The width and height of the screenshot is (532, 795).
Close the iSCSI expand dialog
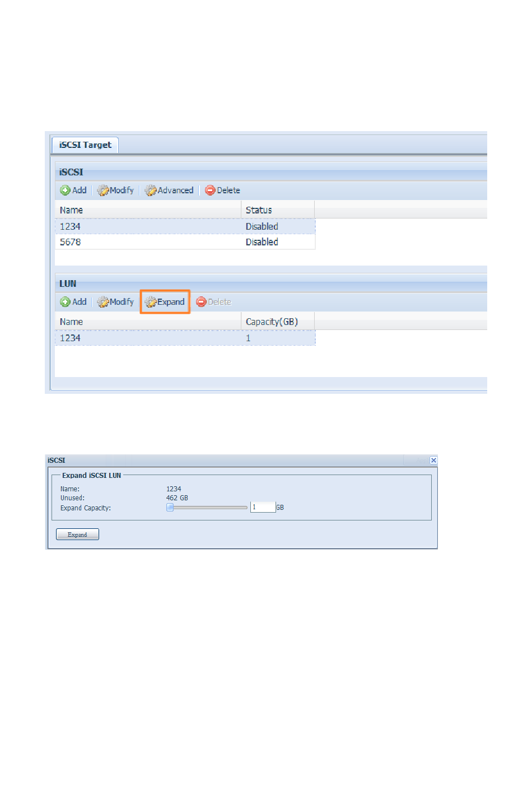click(x=433, y=460)
